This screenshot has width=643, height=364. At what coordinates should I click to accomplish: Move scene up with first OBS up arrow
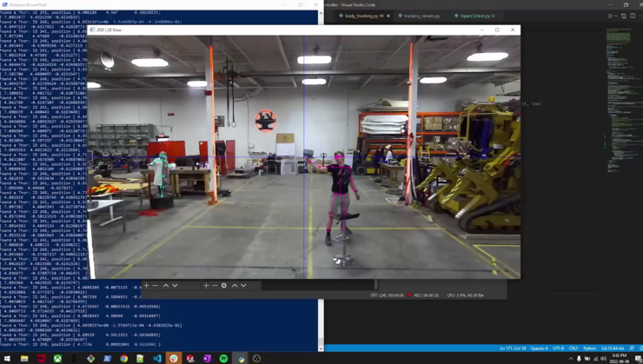(166, 285)
